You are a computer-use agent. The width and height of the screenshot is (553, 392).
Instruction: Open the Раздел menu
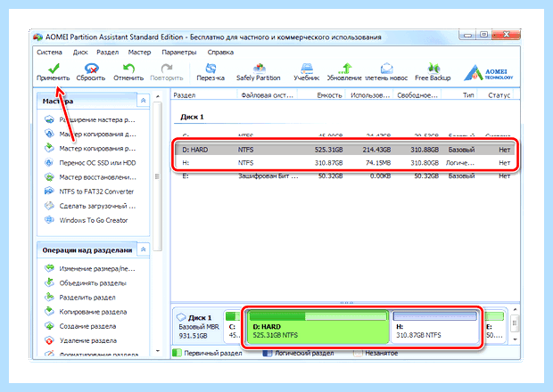pyautogui.click(x=108, y=53)
